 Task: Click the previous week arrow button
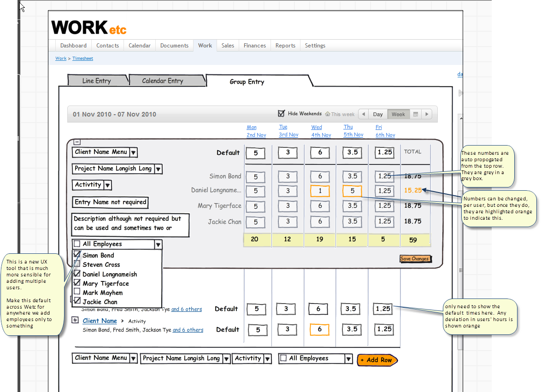[363, 114]
